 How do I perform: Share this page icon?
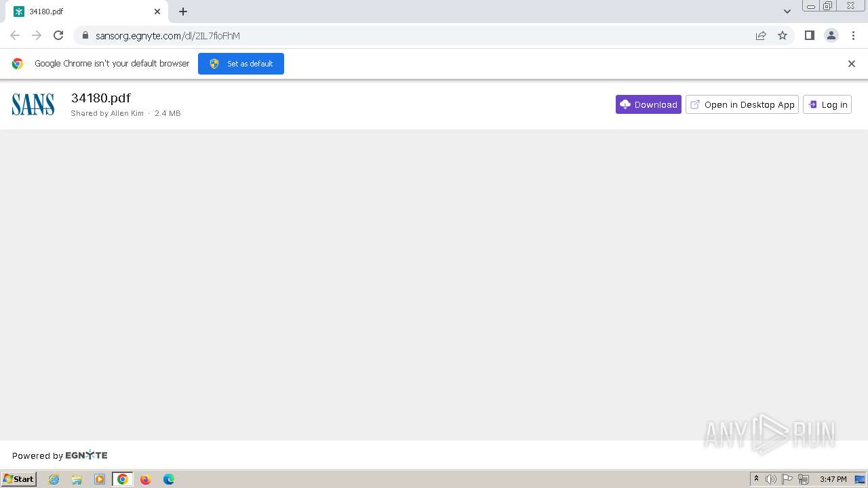coord(761,35)
